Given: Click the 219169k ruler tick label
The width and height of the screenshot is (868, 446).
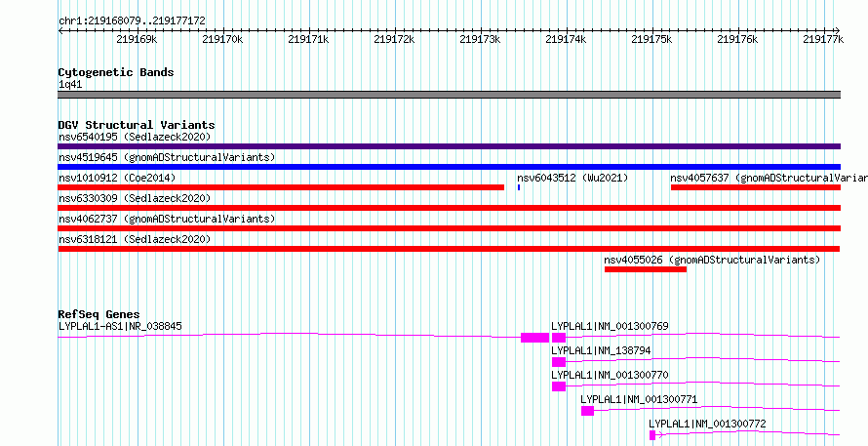Looking at the screenshot, I should [x=138, y=39].
